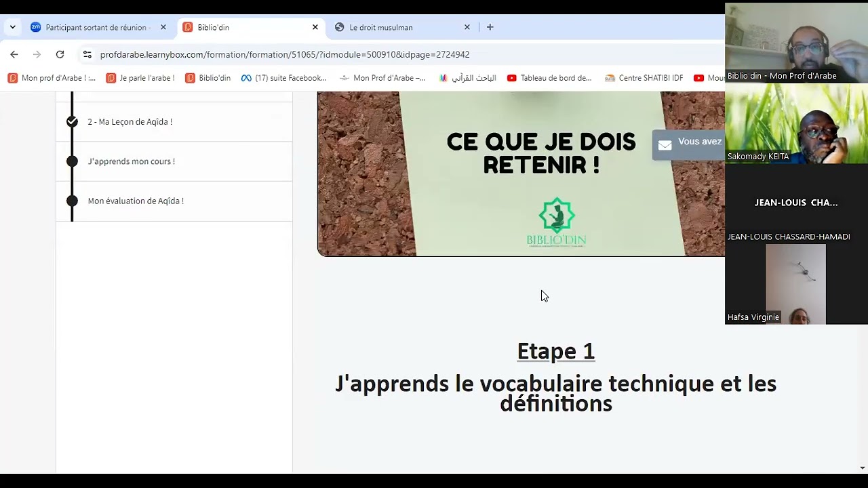Switch to the Participant sortant de réunion tab
Image resolution: width=868 pixels, height=488 pixels.
tap(98, 27)
